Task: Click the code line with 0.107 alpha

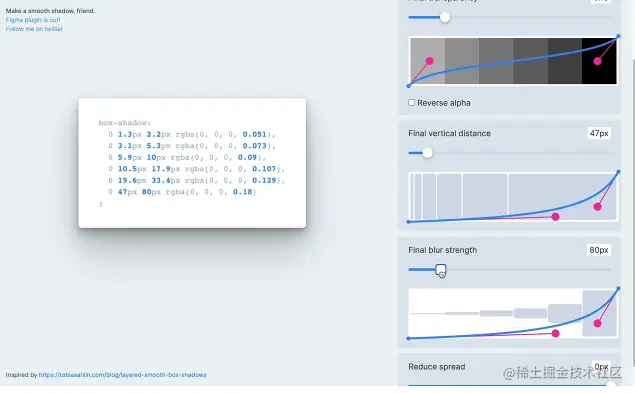Action: [196, 169]
